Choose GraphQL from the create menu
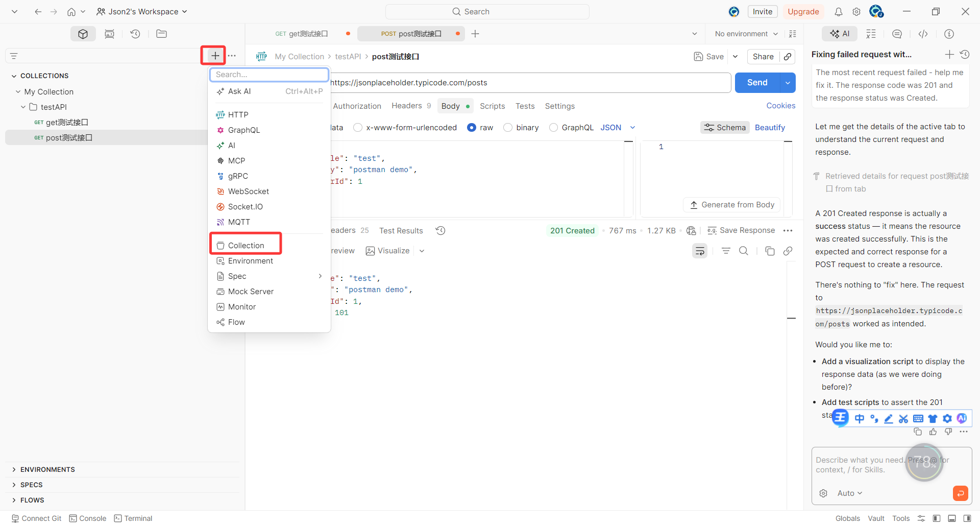The image size is (980, 526). click(269, 130)
